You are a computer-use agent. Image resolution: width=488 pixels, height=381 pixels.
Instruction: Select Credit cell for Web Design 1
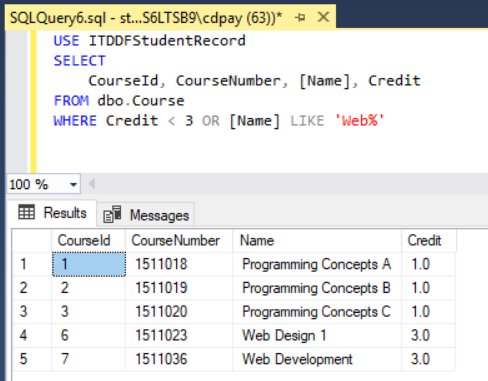pyautogui.click(x=429, y=335)
